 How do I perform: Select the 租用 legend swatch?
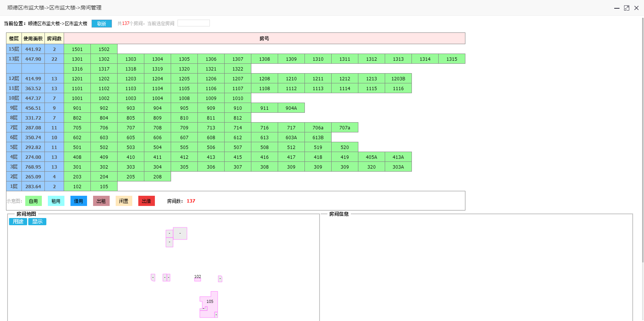(x=56, y=201)
